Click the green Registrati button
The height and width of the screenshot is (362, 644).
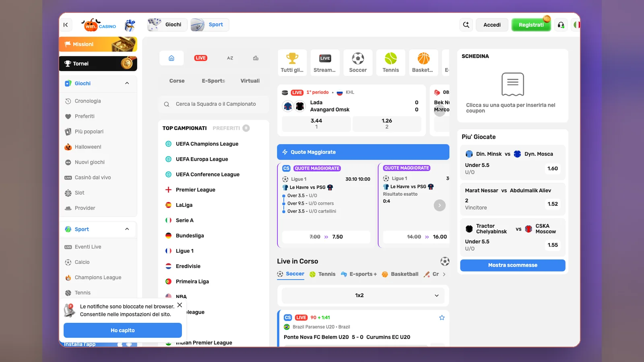tap(531, 25)
